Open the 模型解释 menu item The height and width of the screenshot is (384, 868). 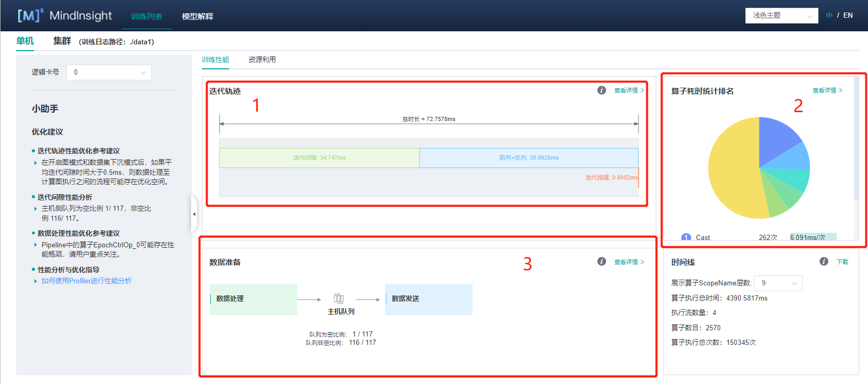pos(197,16)
